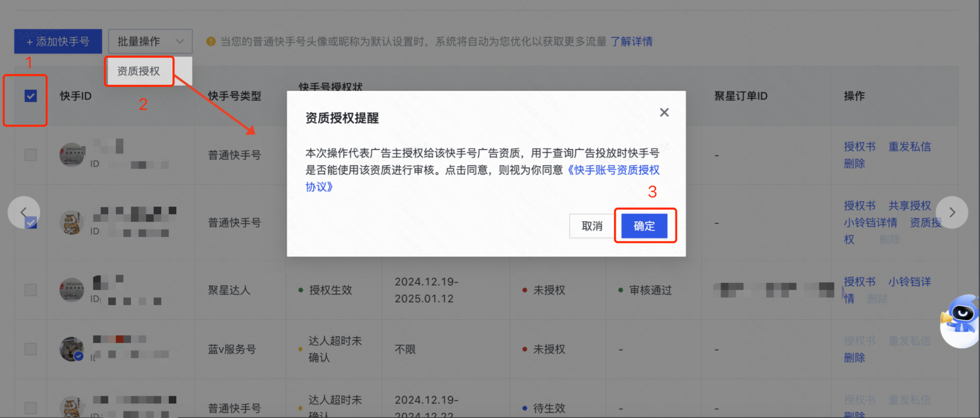This screenshot has height=418, width=980.
Task: Click 达人超时未确认 in the 蓝v服务号 row
Action: pyautogui.click(x=335, y=349)
